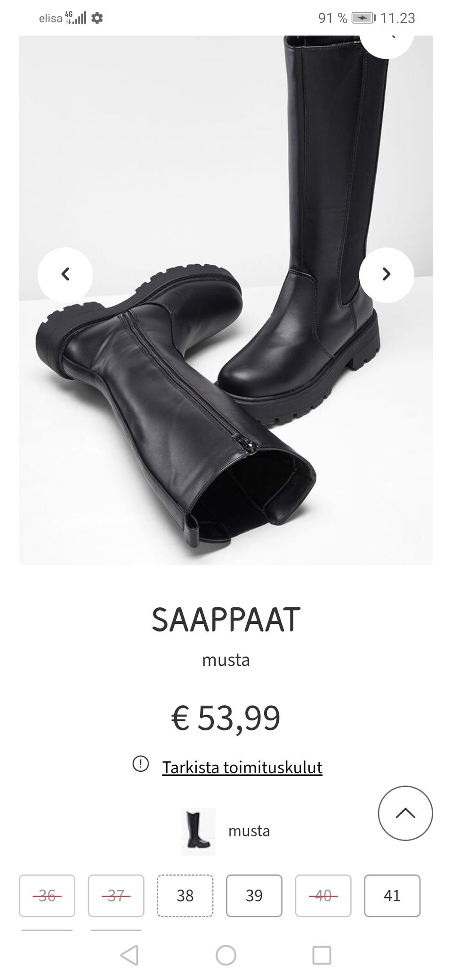Select shoe size 41
The image size is (452, 980).
[392, 896]
